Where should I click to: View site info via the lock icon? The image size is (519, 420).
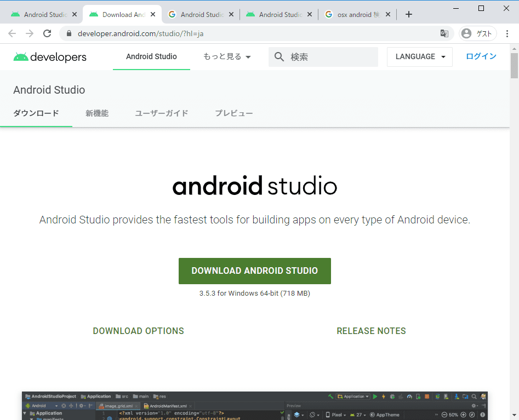pyautogui.click(x=69, y=33)
